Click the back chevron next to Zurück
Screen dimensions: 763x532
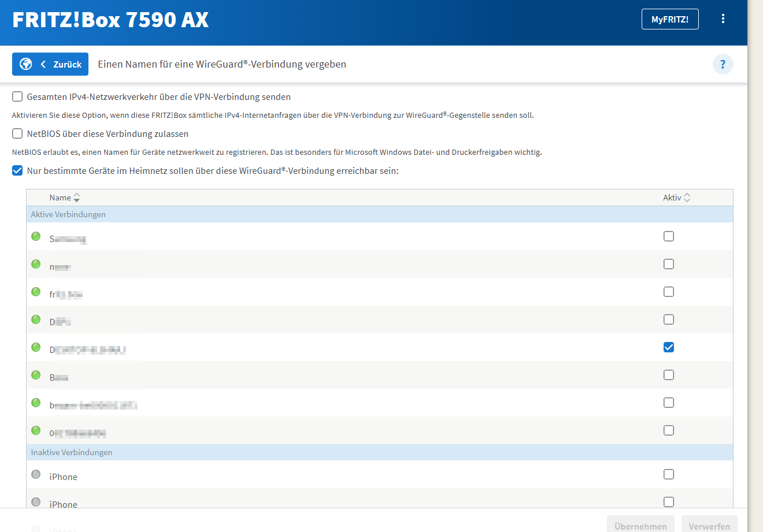point(43,64)
